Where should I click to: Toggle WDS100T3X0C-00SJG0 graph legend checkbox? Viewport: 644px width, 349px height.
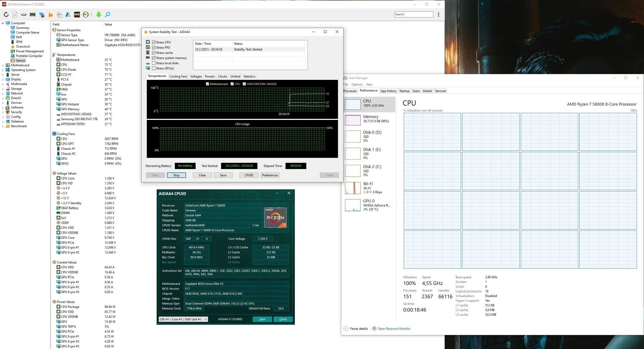tap(244, 84)
